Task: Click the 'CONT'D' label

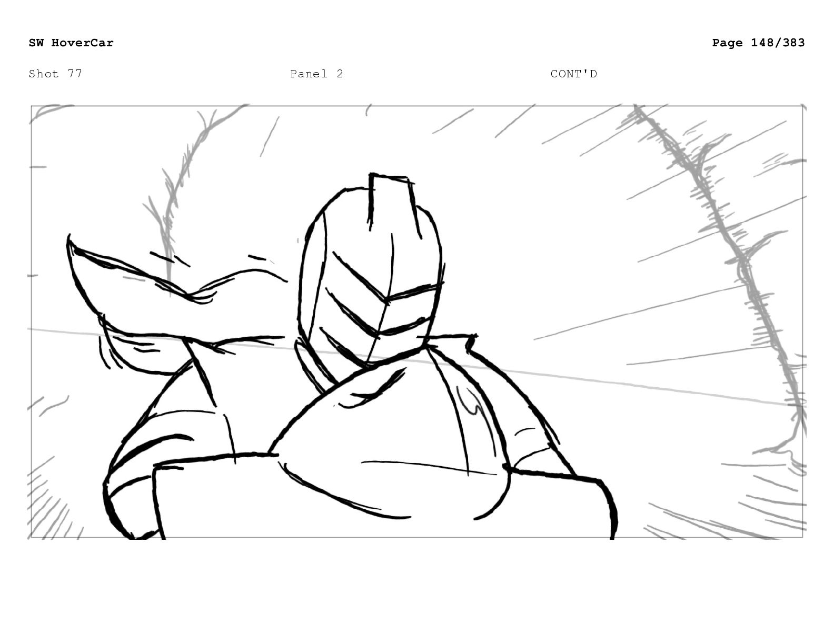Action: (x=573, y=74)
